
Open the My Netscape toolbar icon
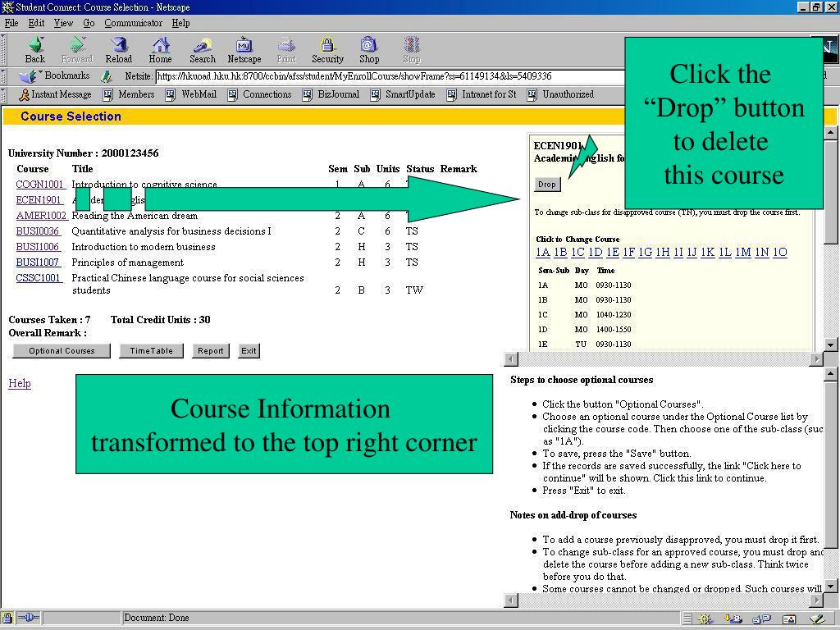click(x=244, y=50)
